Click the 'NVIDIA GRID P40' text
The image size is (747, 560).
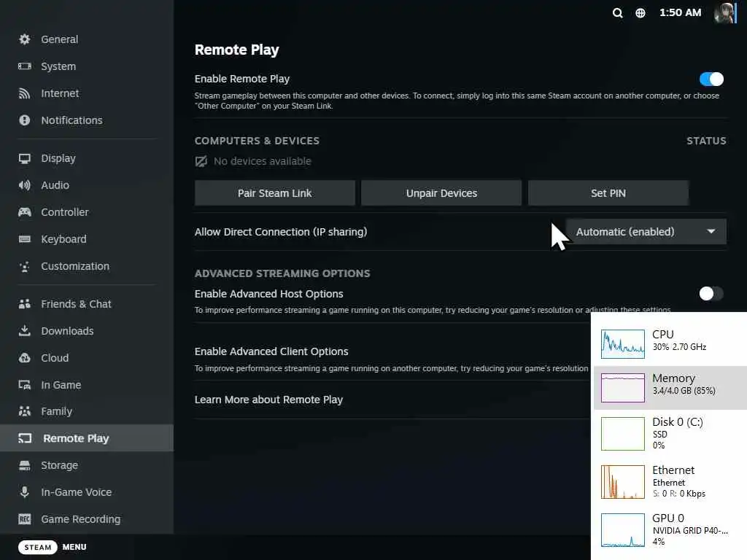[690, 531]
